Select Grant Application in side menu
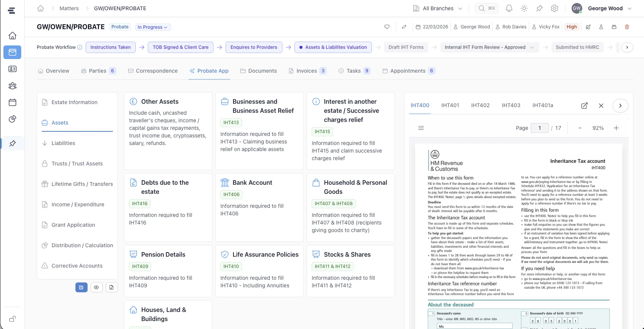Viewport: 644px width, 329px height. coord(77,225)
